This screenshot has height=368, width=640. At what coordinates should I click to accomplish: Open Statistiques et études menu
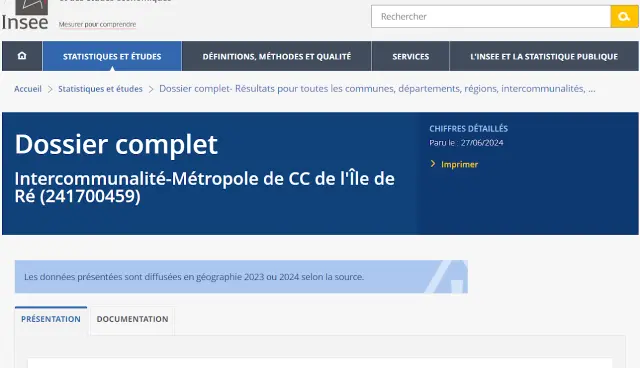tap(112, 56)
